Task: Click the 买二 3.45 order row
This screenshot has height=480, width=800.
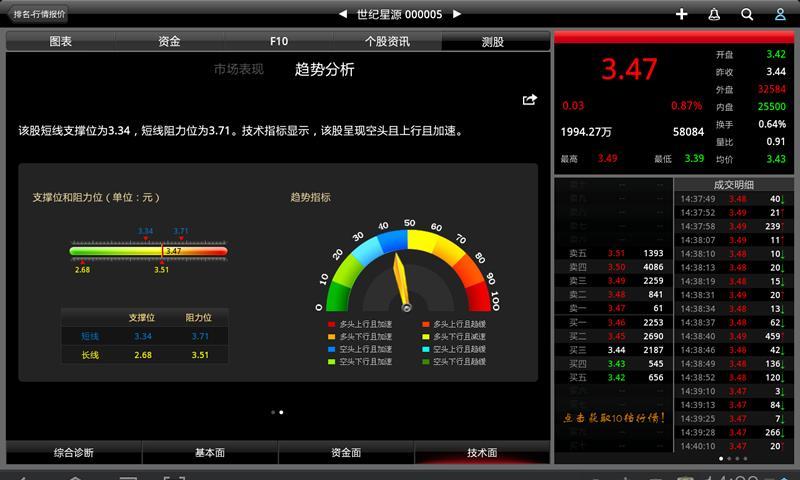Action: tap(616, 336)
